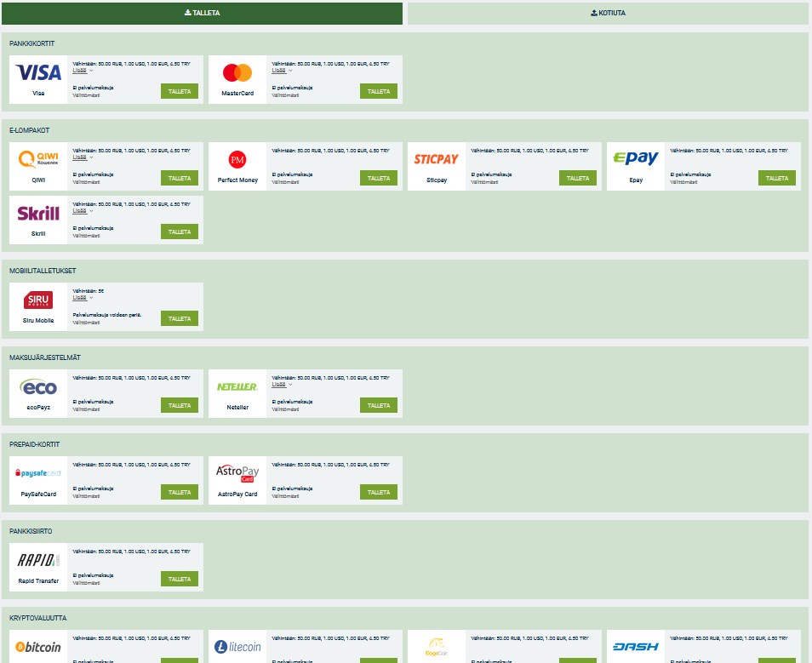This screenshot has width=812, height=663.
Task: Pick the PaySafeCard logo
Action: click(x=38, y=473)
